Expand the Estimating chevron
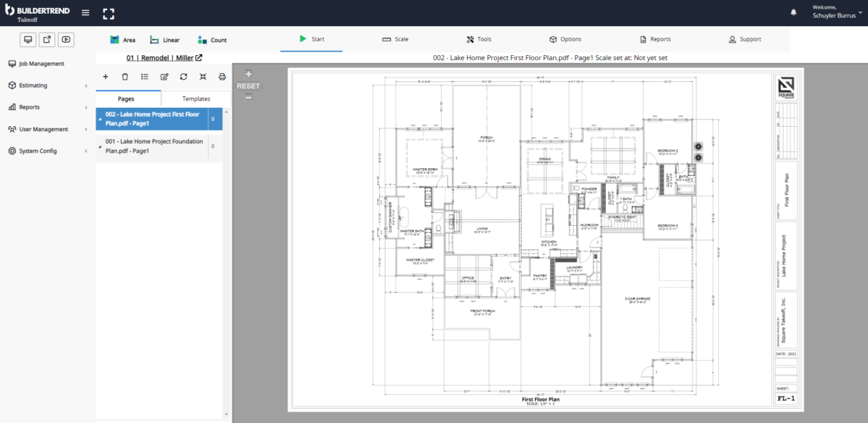 [x=86, y=85]
